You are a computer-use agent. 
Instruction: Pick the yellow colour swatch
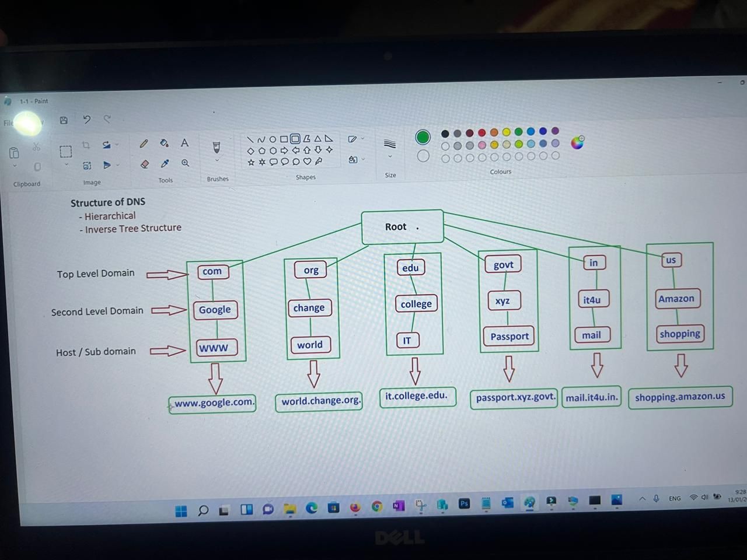(x=506, y=132)
